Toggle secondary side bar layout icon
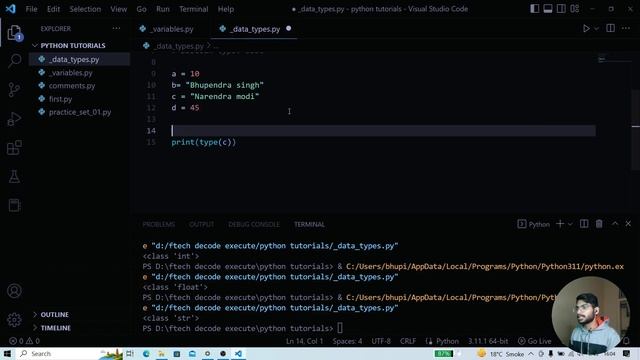Screen dimensions: 640x360 click(x=561, y=9)
